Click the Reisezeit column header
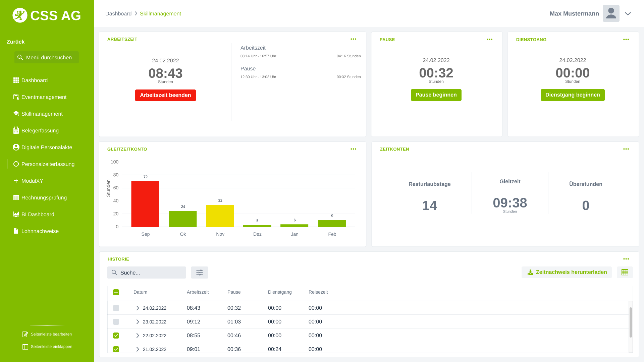 (318, 292)
